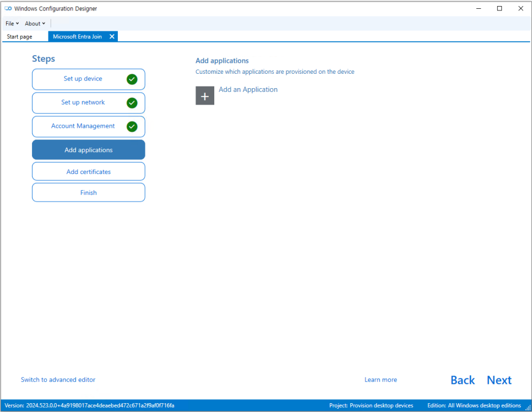Jump to the Add certificates step
This screenshot has width=532, height=412.
tap(89, 171)
